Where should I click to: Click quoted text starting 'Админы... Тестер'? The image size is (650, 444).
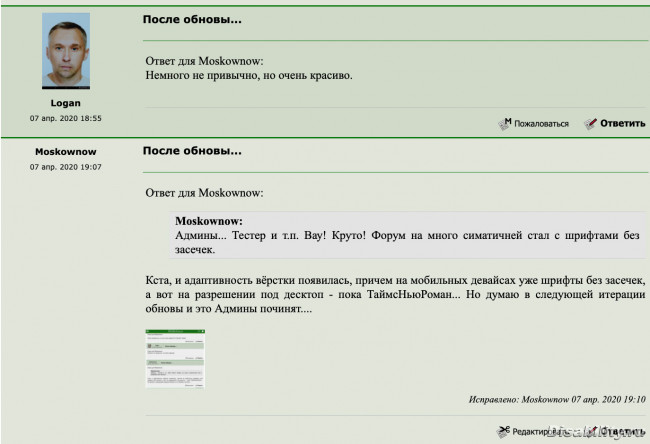click(407, 243)
